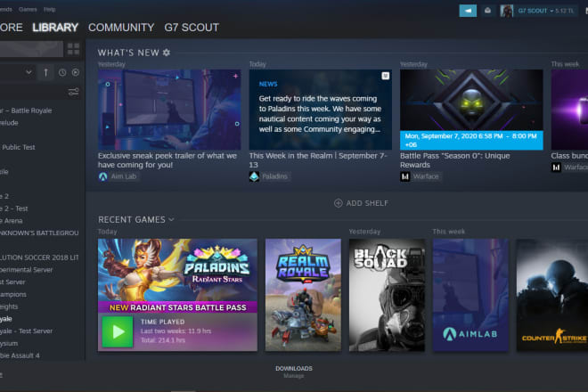Expand the Recent Games shelf dropdown
This screenshot has width=588, height=392.
coord(171,219)
